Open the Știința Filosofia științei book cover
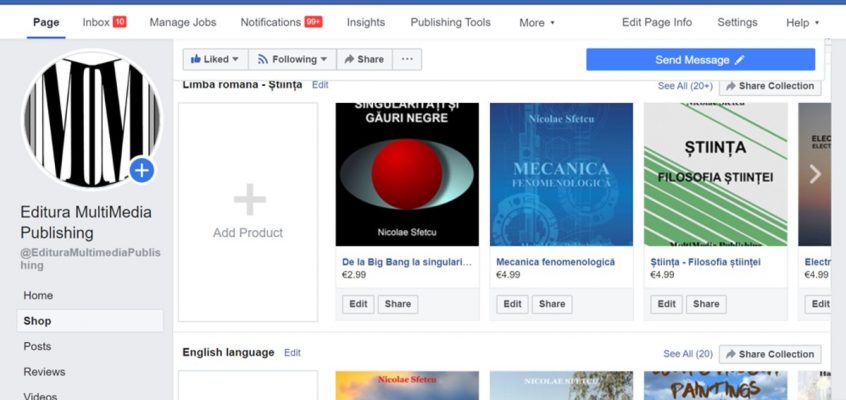This screenshot has width=846, height=400. 715,174
